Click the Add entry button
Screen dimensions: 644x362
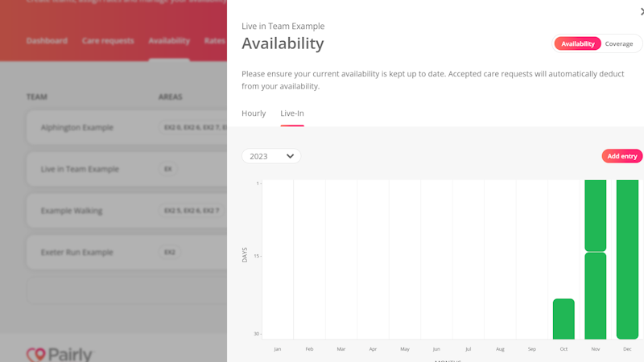[x=621, y=156]
